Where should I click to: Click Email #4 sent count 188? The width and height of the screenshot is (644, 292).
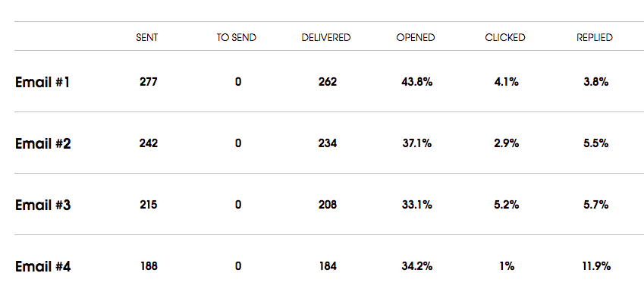[x=149, y=266]
